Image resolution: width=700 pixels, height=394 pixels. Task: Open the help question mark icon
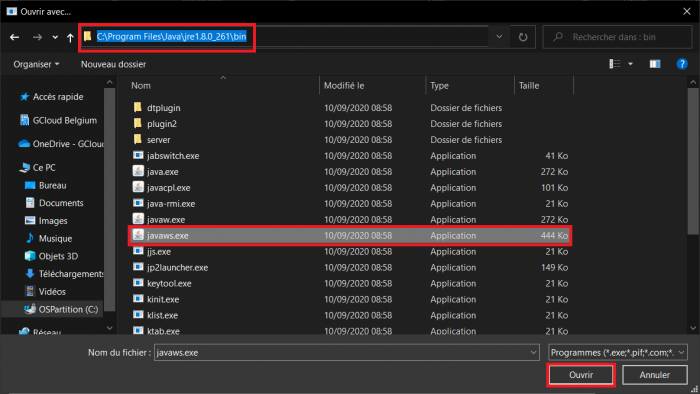682,64
